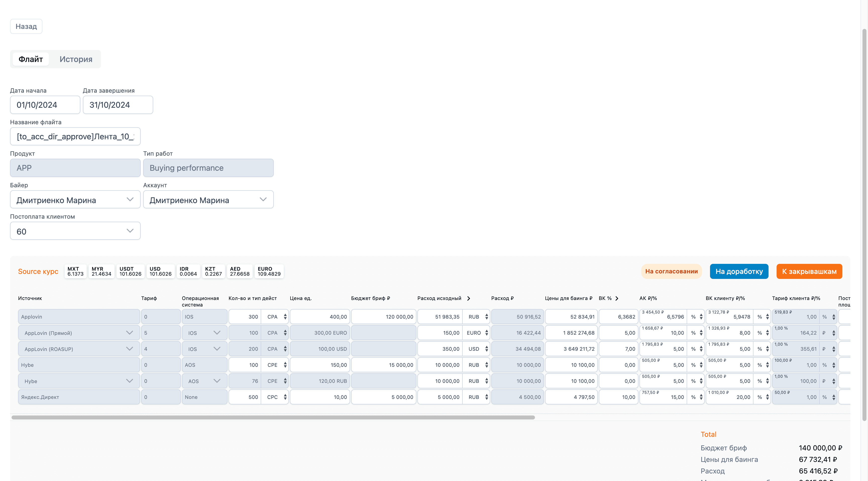Switch to the История tab

76,59
